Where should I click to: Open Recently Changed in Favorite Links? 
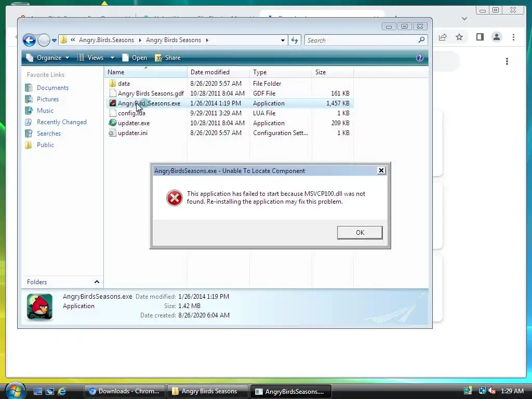56,122
